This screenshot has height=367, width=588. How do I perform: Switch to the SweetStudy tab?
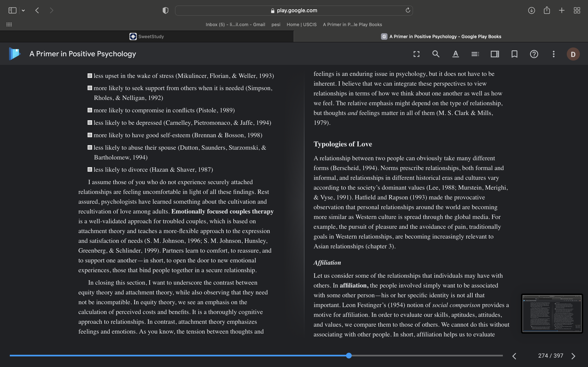pos(147,36)
